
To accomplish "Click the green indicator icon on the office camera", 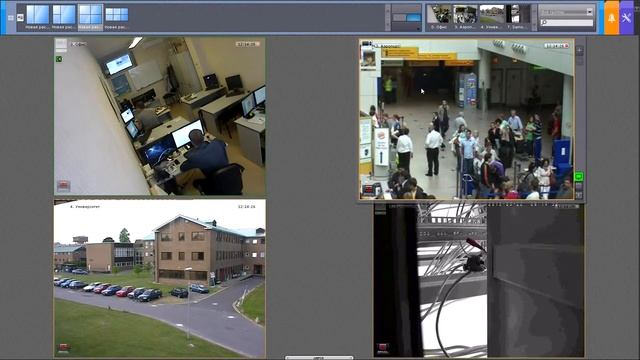I will (x=59, y=59).
